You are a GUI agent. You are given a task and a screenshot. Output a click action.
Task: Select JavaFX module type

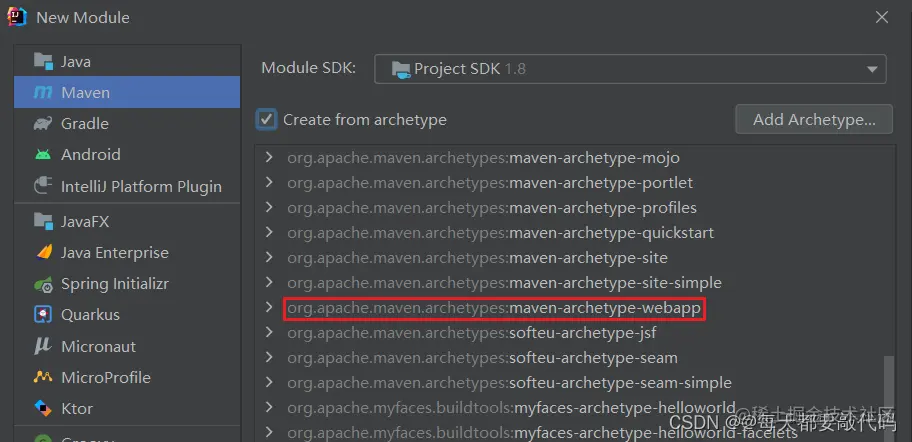coord(127,222)
